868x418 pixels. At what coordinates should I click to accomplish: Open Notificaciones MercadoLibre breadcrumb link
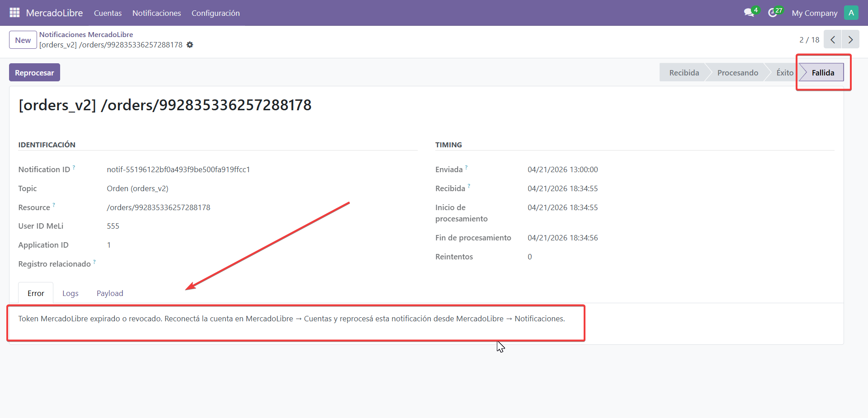click(86, 34)
